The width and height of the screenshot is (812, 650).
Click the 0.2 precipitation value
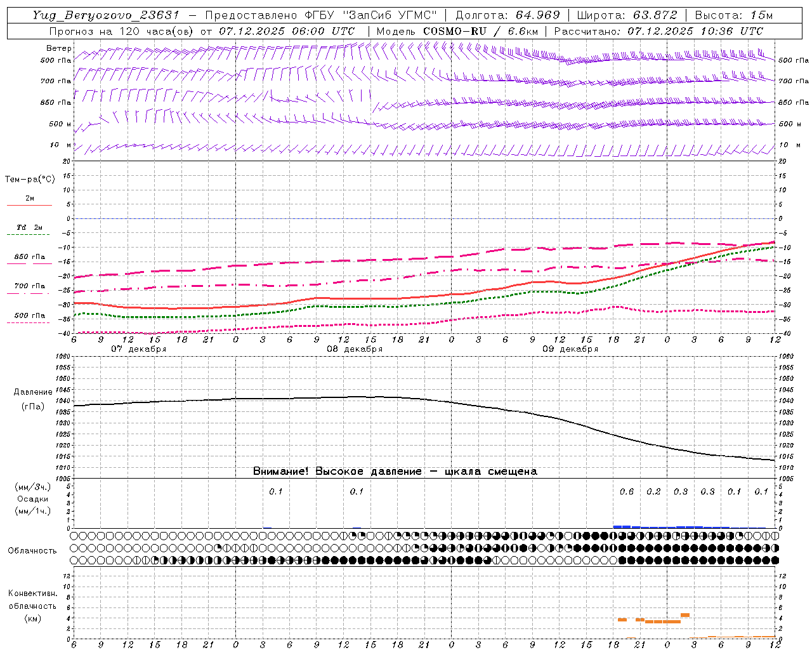click(x=653, y=492)
